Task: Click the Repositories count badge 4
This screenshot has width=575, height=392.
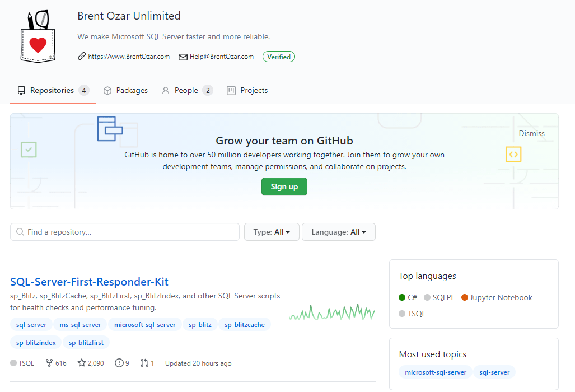Action: coord(84,91)
